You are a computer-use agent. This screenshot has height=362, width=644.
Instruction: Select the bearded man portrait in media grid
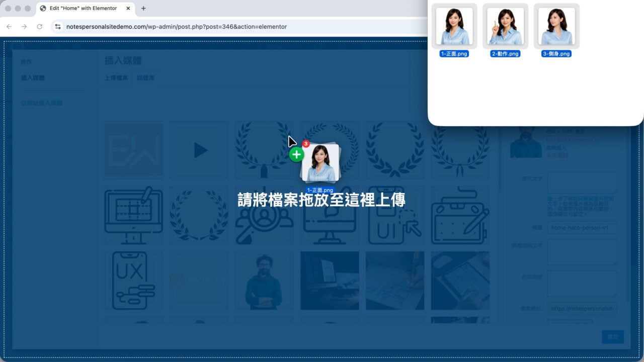click(264, 281)
